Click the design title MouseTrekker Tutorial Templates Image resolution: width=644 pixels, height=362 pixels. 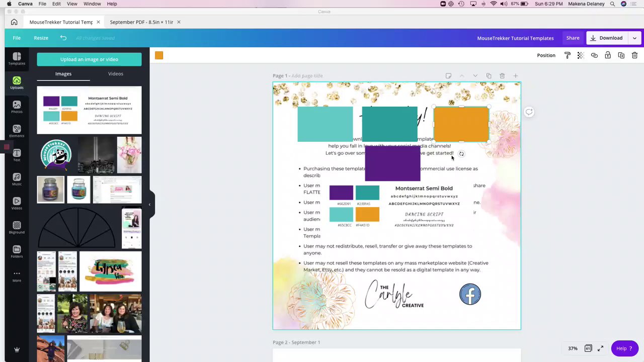tap(515, 38)
